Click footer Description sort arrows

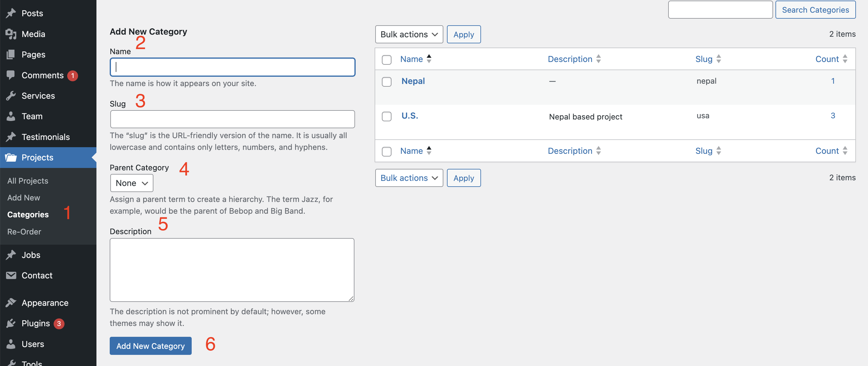[599, 151]
